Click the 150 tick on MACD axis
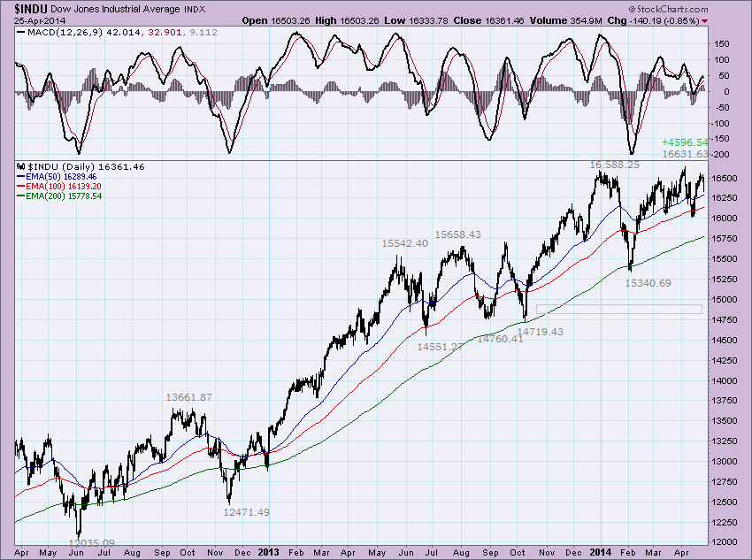 point(722,43)
